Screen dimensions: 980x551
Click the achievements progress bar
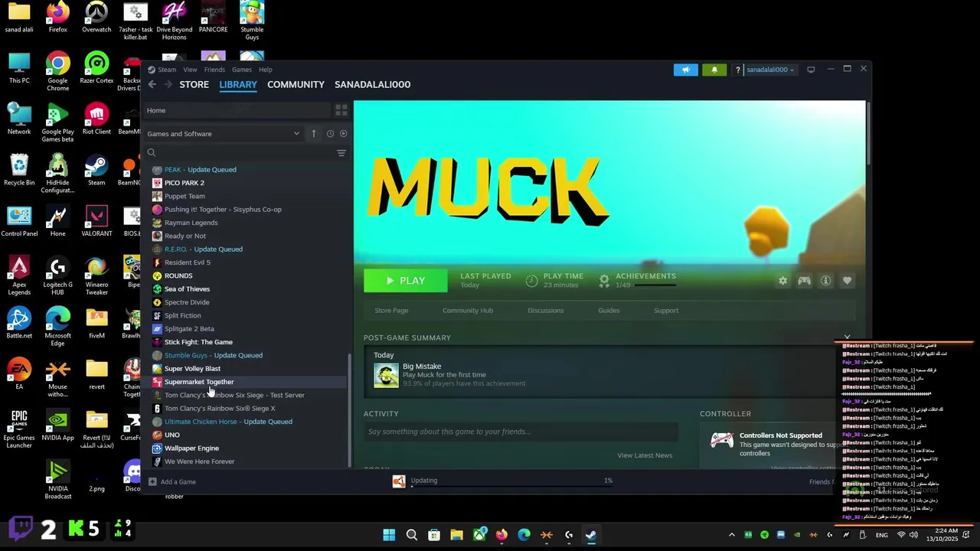tap(655, 285)
